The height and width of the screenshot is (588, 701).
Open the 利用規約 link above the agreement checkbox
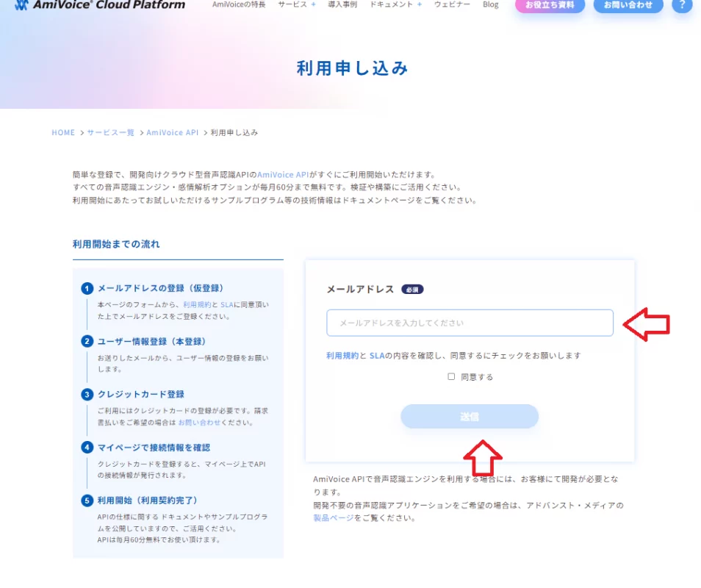coord(342,356)
